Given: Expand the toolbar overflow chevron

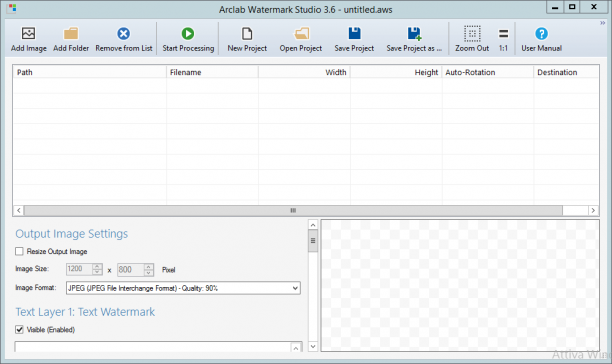Looking at the screenshot, I should point(602,23).
